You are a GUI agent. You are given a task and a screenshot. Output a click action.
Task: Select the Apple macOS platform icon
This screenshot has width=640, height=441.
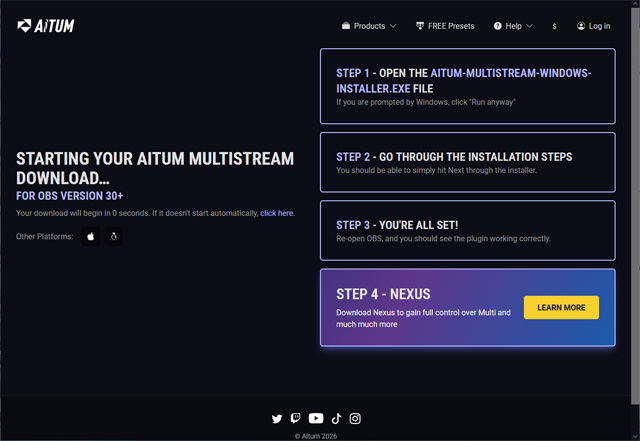[90, 236]
